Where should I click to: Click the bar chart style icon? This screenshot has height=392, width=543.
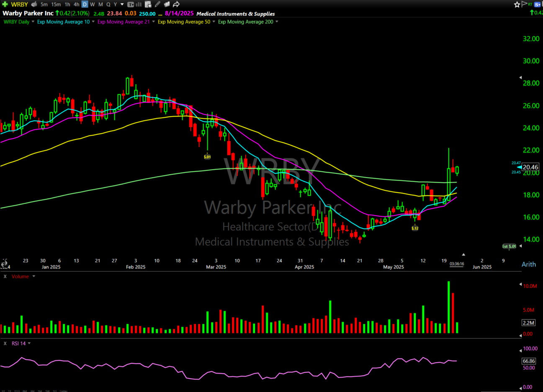[x=139, y=4]
